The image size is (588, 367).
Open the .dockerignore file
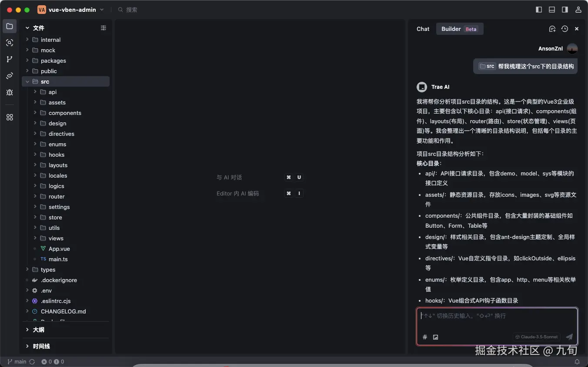click(66, 280)
